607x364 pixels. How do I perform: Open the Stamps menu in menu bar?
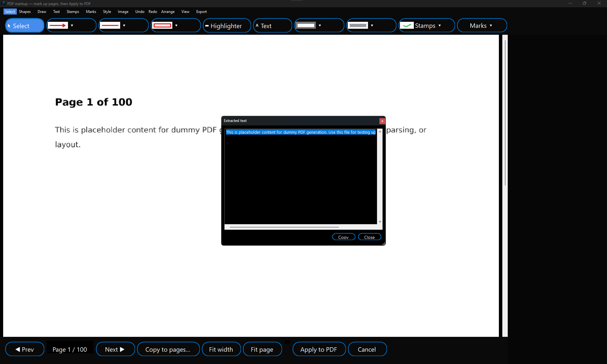pyautogui.click(x=73, y=12)
